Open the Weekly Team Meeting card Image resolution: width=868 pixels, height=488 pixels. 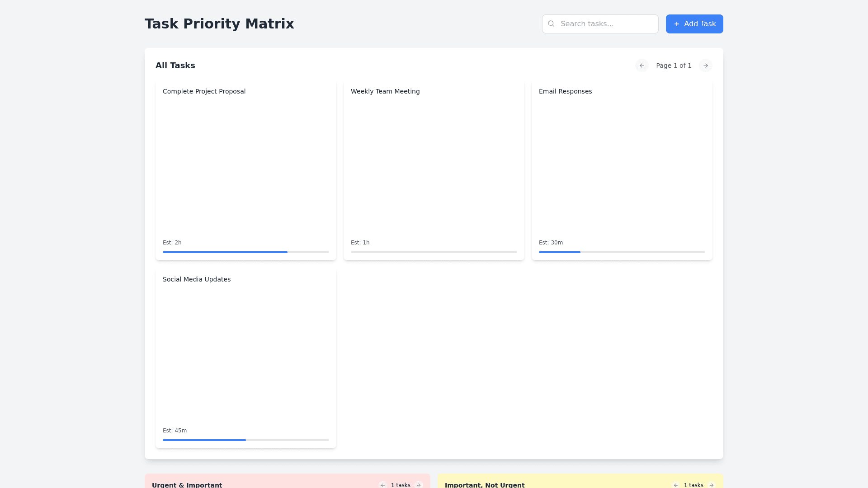434,167
